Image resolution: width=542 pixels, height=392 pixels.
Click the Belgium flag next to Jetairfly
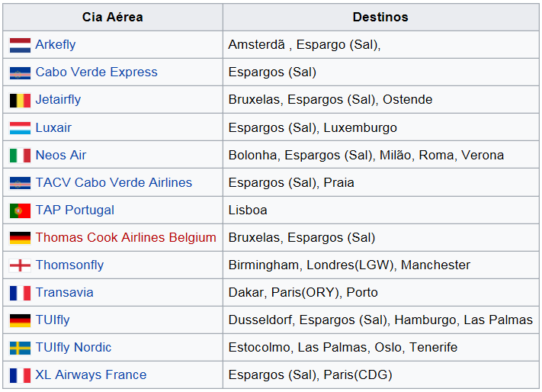coord(20,100)
